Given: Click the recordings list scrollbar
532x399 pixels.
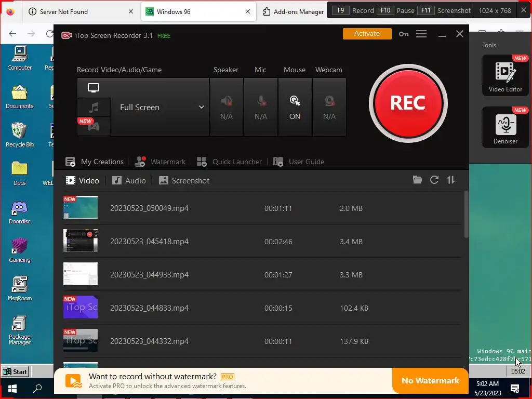Looking at the screenshot, I should point(466,214).
